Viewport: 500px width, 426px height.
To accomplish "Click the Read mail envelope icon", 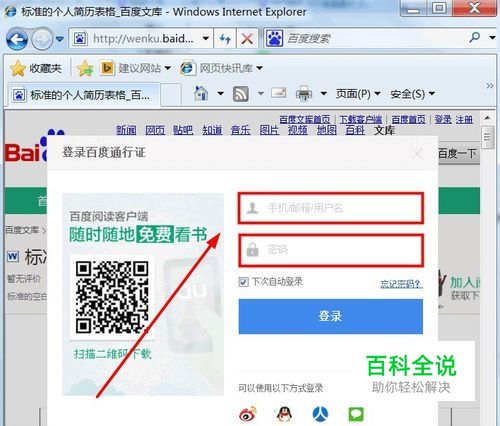I will tap(279, 93).
